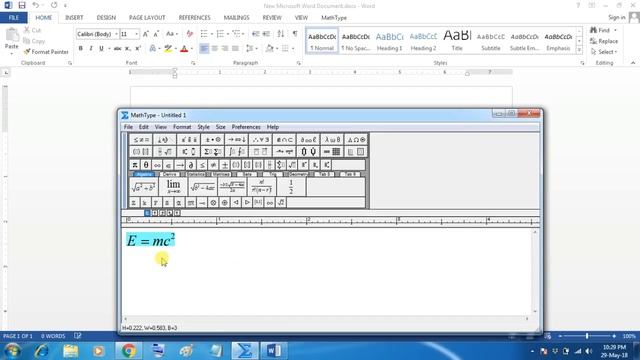Insert the lim expression from Algebra tab
The image size is (640, 360).
pyautogui.click(x=173, y=187)
